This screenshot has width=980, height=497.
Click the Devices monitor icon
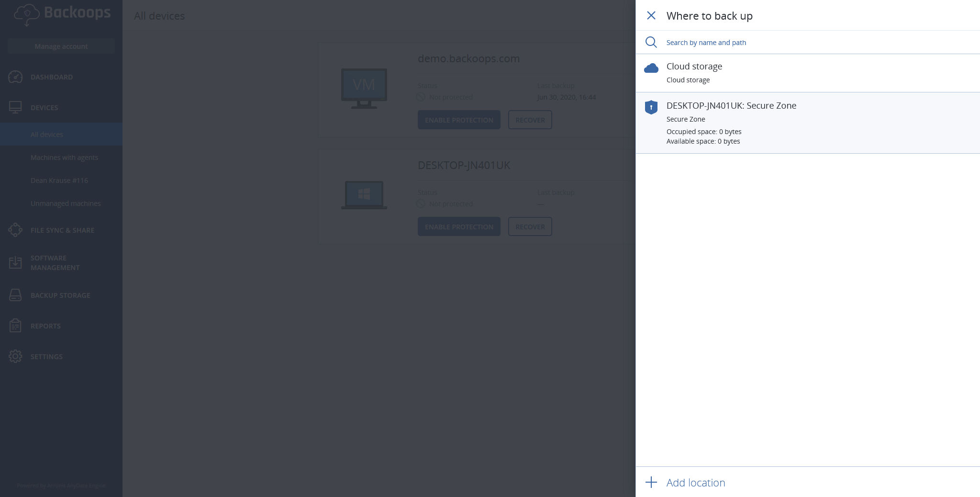[x=15, y=107]
